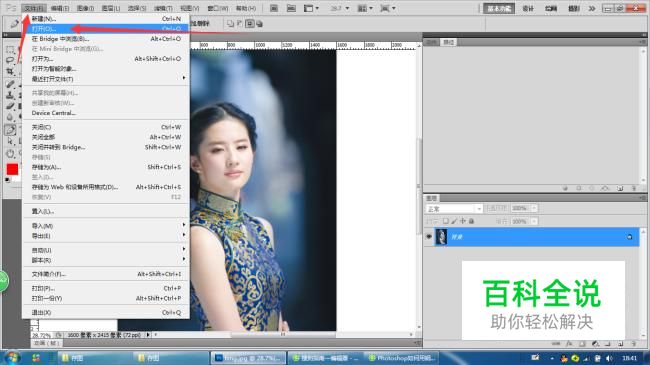This screenshot has height=365, width=650.
Task: Create a new layer icon
Action: tap(621, 344)
